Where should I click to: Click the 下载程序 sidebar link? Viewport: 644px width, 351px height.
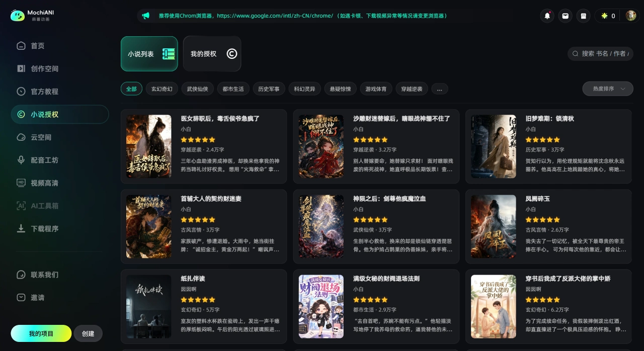pyautogui.click(x=59, y=228)
